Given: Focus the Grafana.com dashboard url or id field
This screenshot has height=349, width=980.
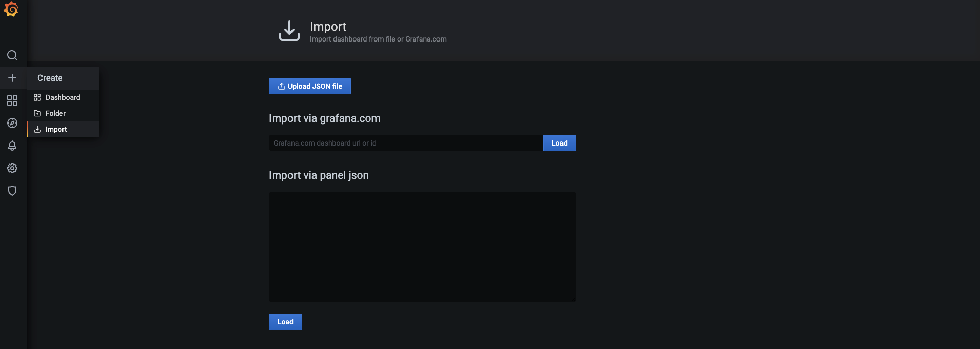Looking at the screenshot, I should tap(406, 143).
